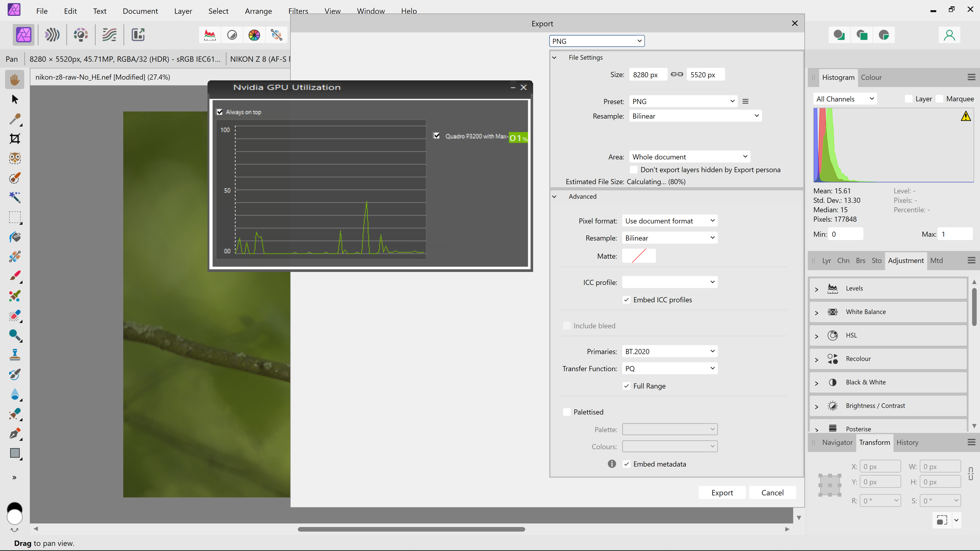This screenshot has height=551, width=980.
Task: Switch to the Photo Persona
Action: point(23,35)
